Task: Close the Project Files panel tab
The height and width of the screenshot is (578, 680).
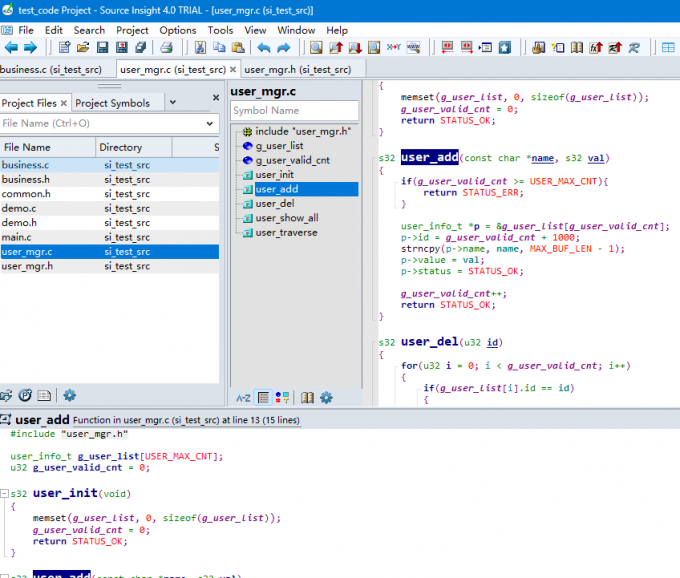Action: point(64,103)
